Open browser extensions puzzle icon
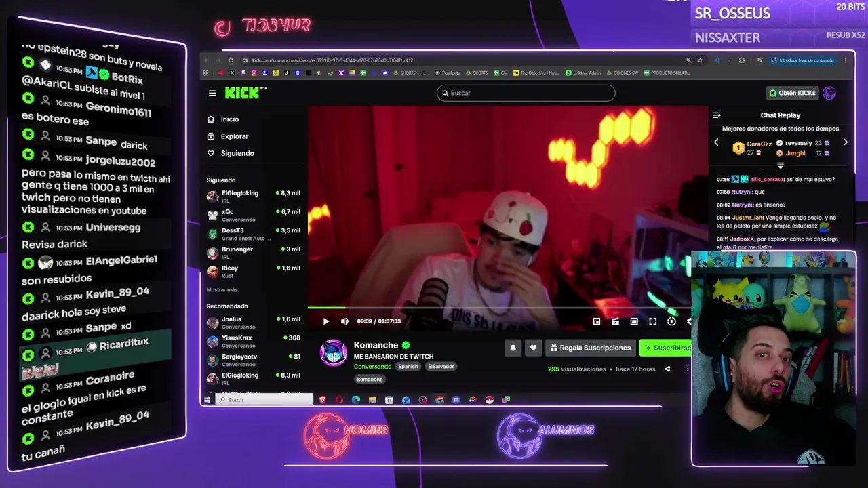The width and height of the screenshot is (868, 488). tap(741, 60)
